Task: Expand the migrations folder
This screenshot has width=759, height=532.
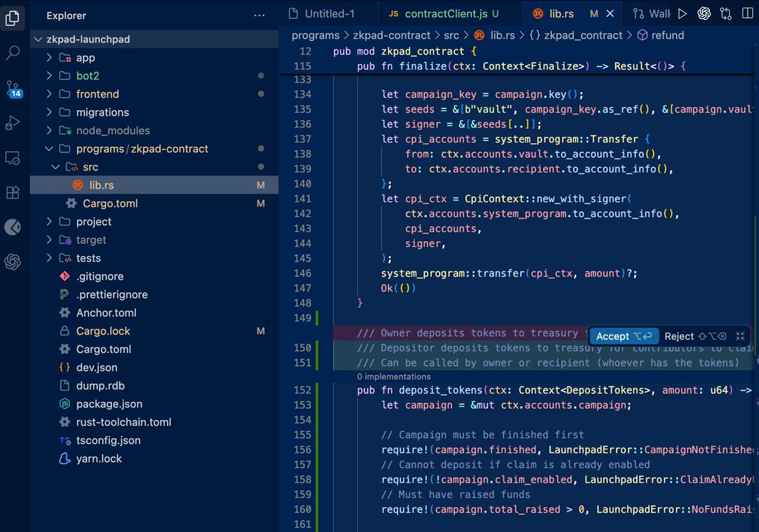Action: [x=154, y=113]
